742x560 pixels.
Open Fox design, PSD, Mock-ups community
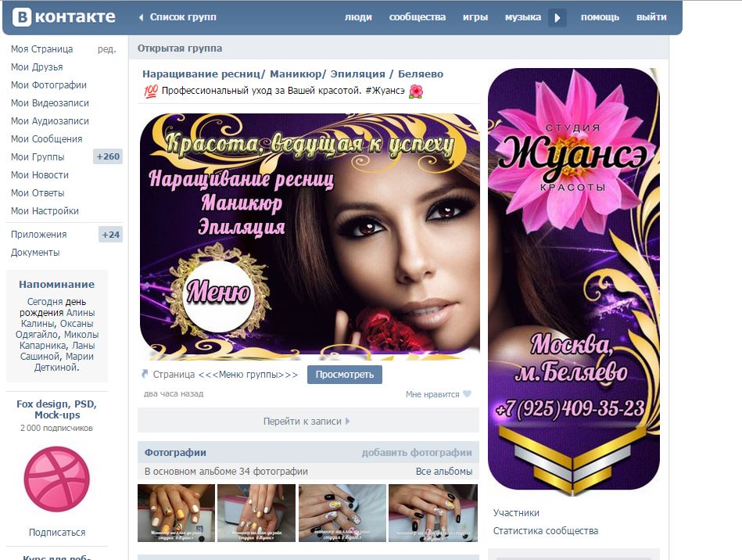coord(57,410)
